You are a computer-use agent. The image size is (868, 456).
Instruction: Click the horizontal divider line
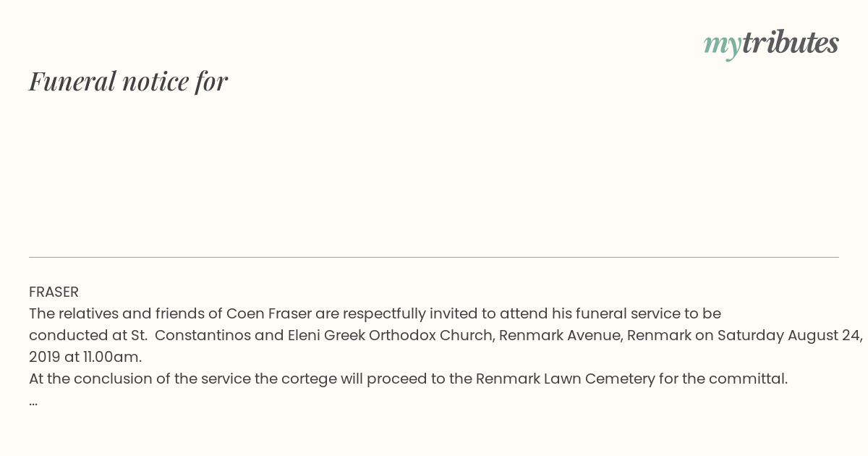pos(434,257)
